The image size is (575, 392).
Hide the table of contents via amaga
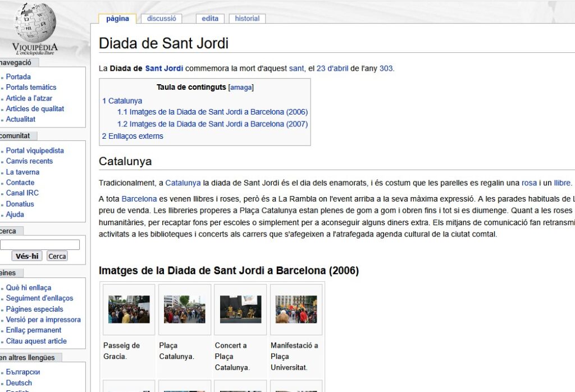click(241, 88)
